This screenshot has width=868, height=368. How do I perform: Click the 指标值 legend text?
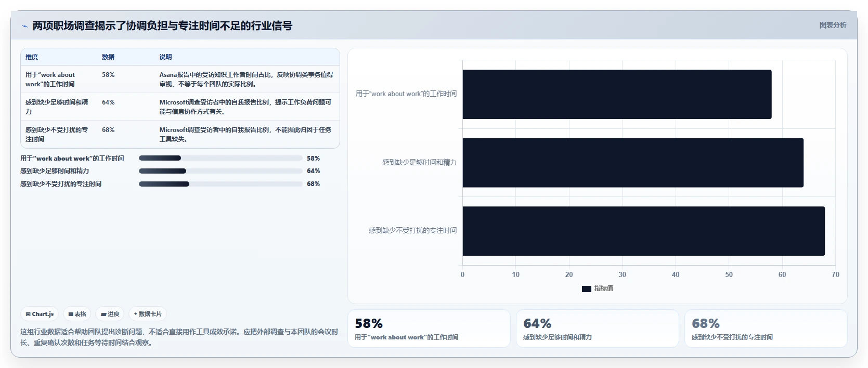click(604, 288)
